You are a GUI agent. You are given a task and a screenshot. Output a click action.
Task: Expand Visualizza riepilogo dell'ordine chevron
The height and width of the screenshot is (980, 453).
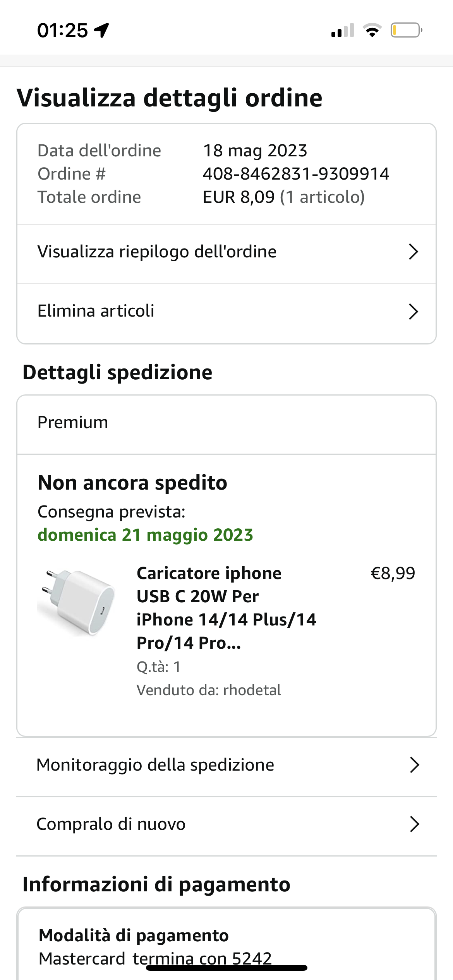[414, 252]
